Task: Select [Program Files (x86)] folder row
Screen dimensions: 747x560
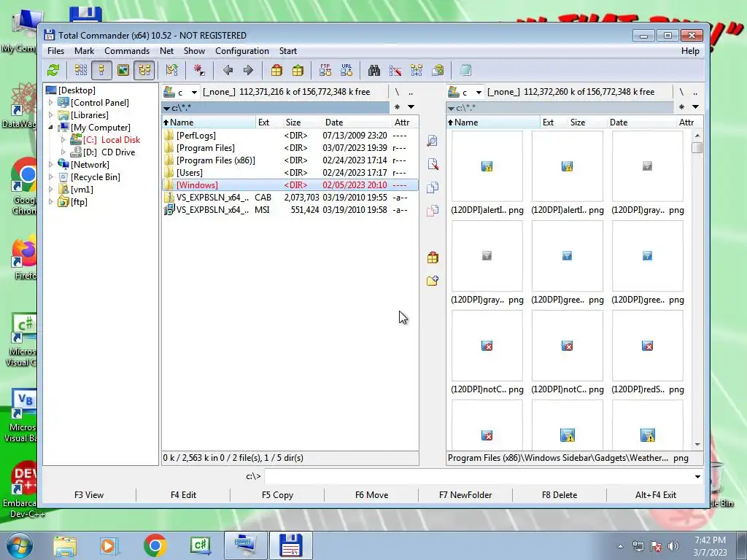Action: [290, 160]
